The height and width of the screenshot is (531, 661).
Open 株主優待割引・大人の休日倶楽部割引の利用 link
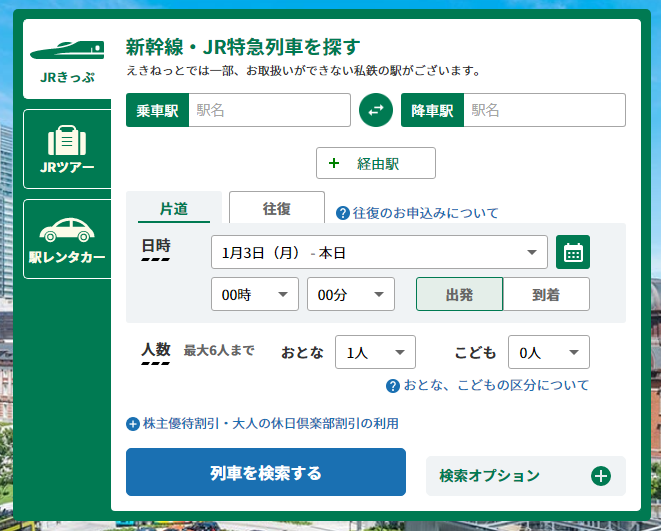(271, 424)
